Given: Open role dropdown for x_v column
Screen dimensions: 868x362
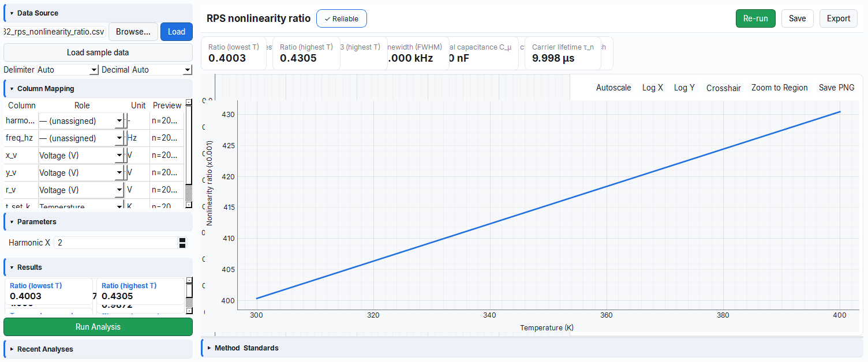Looking at the screenshot, I should pyautogui.click(x=81, y=156).
